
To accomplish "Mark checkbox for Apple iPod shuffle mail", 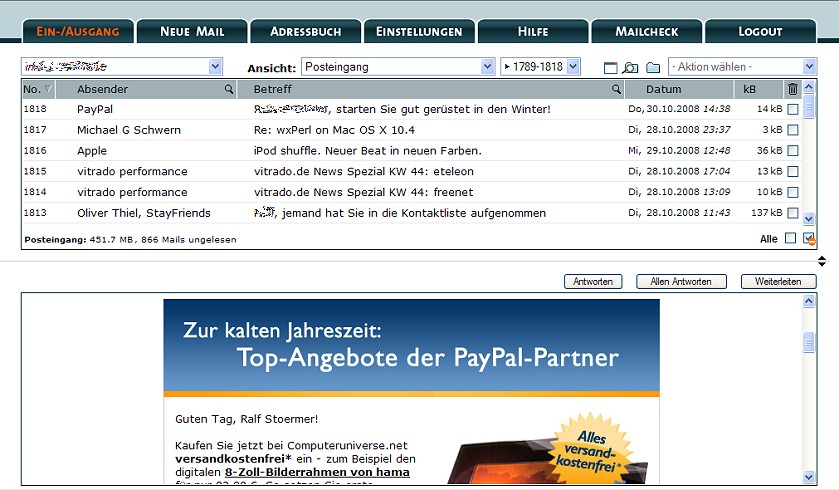I will [x=793, y=151].
